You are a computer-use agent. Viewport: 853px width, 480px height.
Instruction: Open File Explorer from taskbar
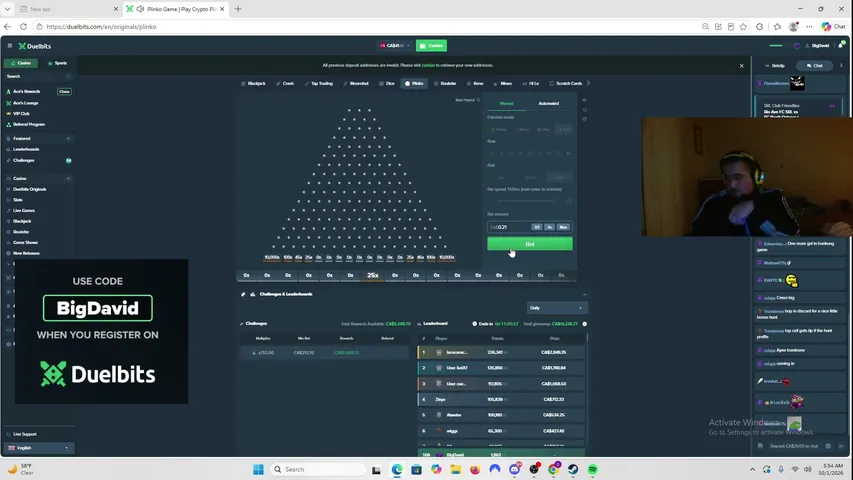coord(455,469)
